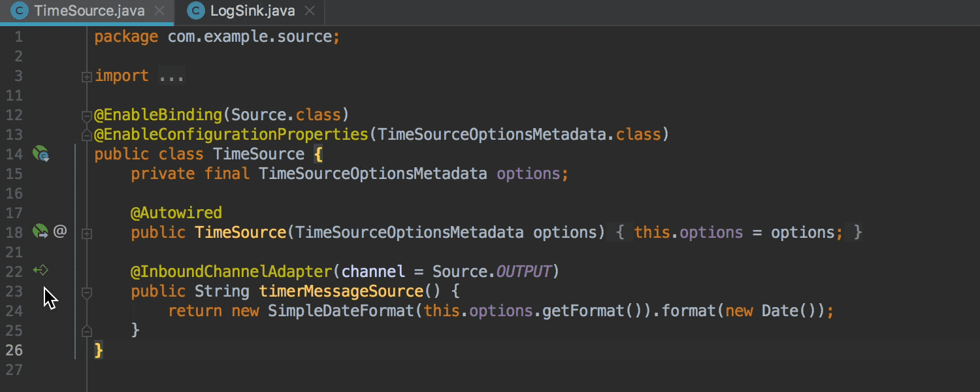This screenshot has width=980, height=392.
Task: Click the autowired bean gutter icon on line 18
Action: pyautogui.click(x=41, y=231)
